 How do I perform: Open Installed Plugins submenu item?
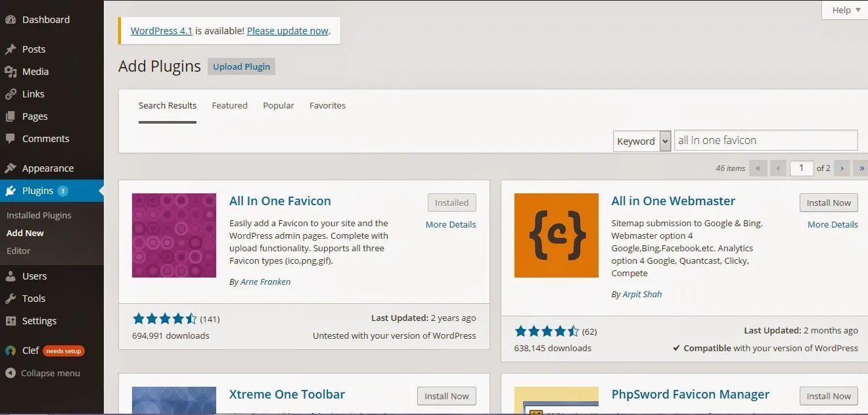[39, 215]
